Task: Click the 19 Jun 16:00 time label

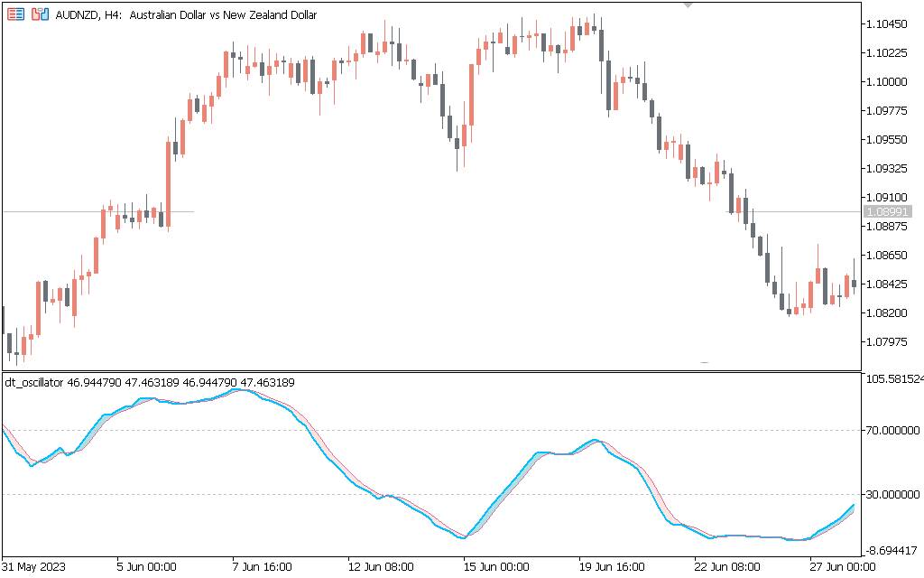Action: point(611,567)
